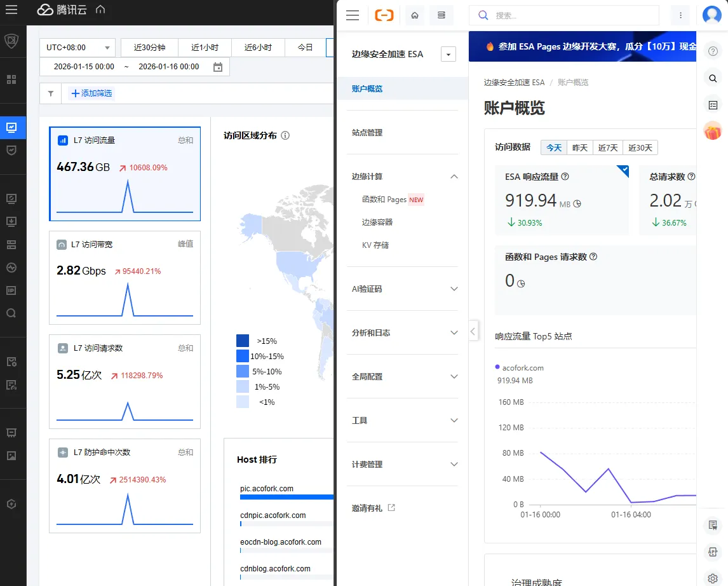The width and height of the screenshot is (728, 586).
Task: Click the filter funnel icon
Action: click(x=51, y=93)
